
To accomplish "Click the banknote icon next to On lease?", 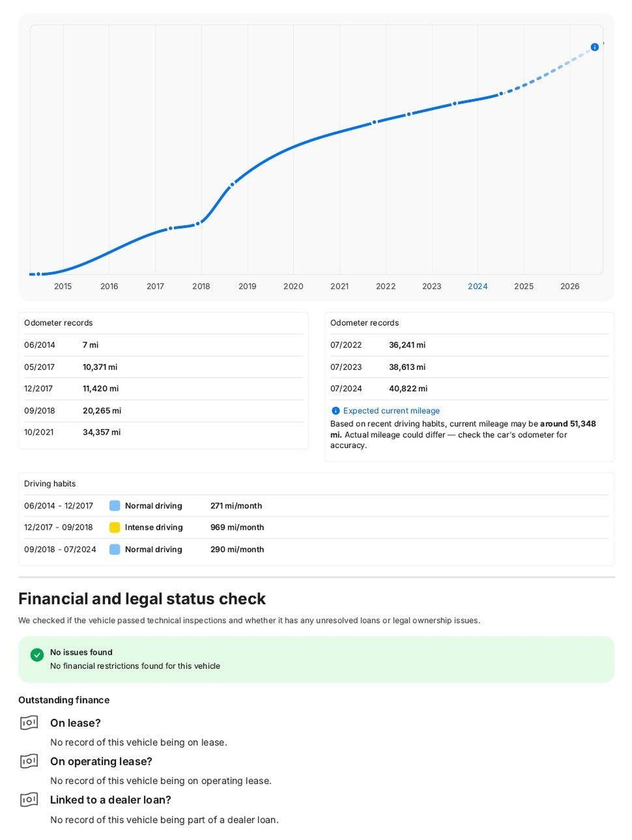I will [x=29, y=723].
